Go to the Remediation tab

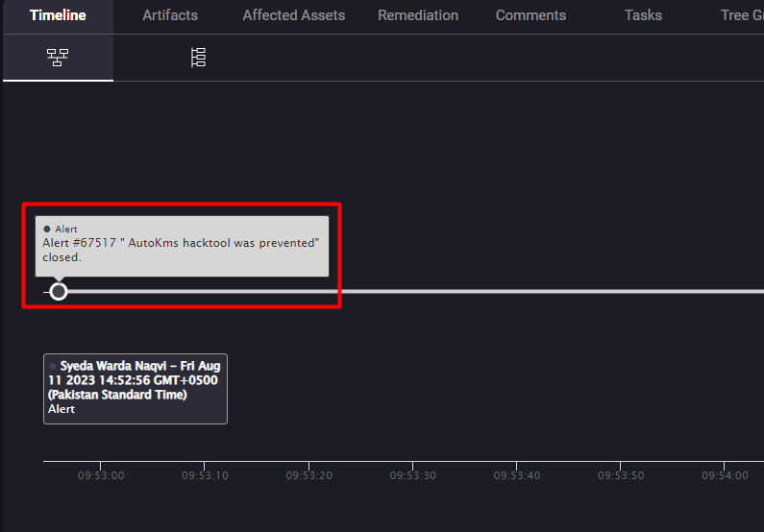point(418,15)
